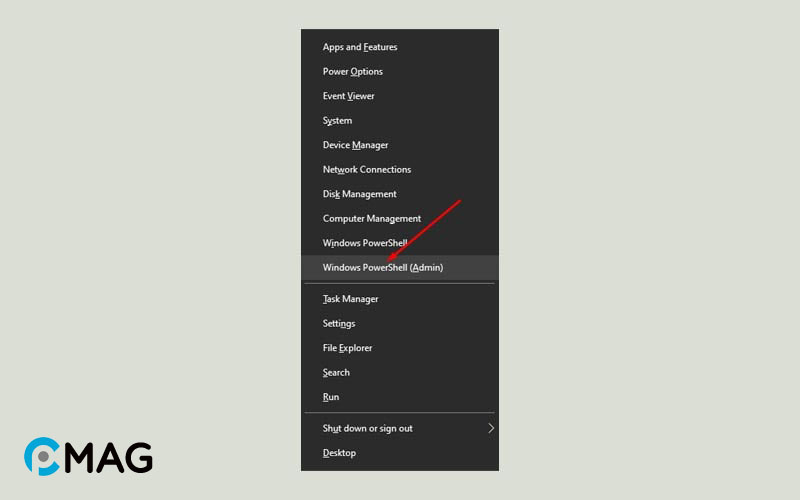800x500 pixels.
Task: Open Settings from the menu
Action: (x=400, y=323)
